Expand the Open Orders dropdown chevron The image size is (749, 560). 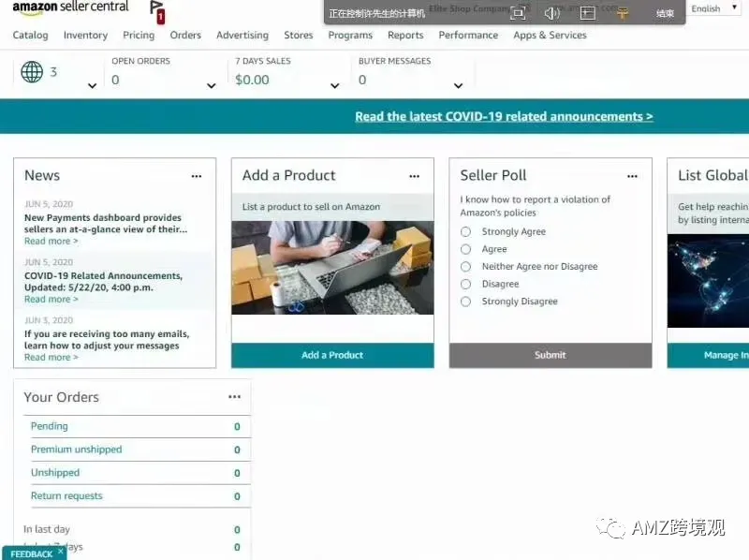(212, 86)
